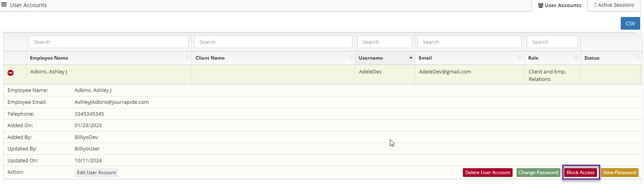Image resolution: width=644 pixels, height=184 pixels.
Task: Sort by Email column arrows
Action: (x=520, y=58)
